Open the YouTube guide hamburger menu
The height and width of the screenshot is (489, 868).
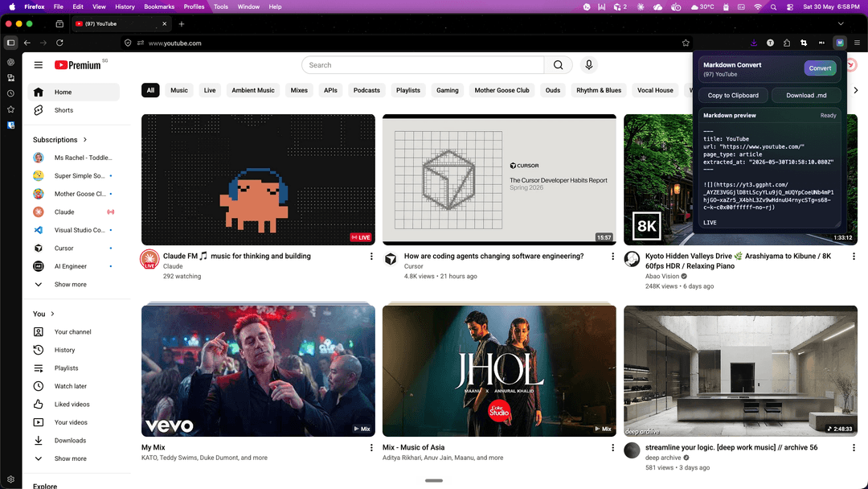(x=39, y=65)
